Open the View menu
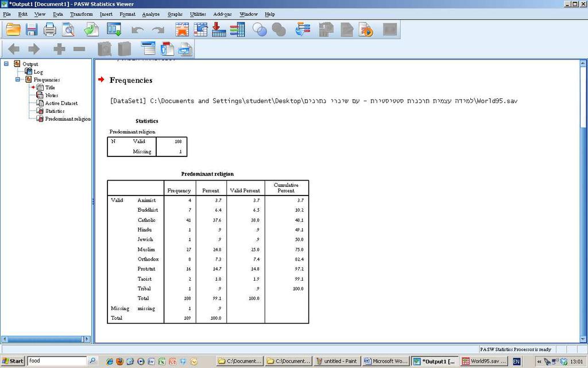The width and height of the screenshot is (588, 368). pos(40,14)
